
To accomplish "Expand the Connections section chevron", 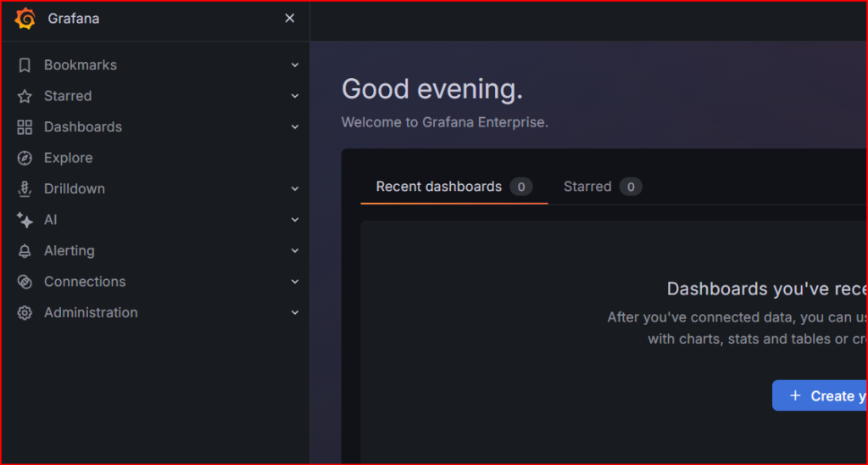I will pos(295,282).
